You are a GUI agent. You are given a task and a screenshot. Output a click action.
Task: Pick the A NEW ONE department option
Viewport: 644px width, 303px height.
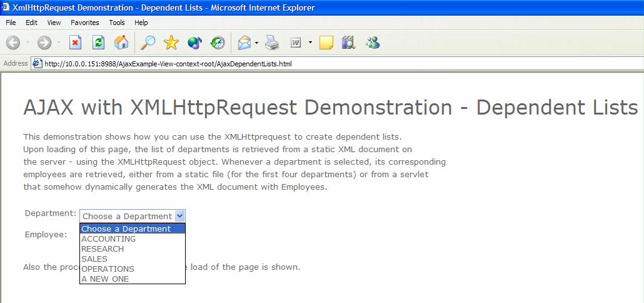(x=105, y=279)
